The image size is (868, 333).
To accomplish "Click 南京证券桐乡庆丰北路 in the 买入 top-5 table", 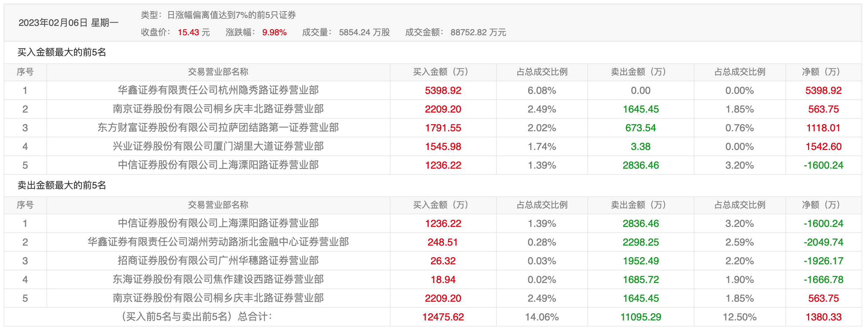I will pyautogui.click(x=218, y=109).
